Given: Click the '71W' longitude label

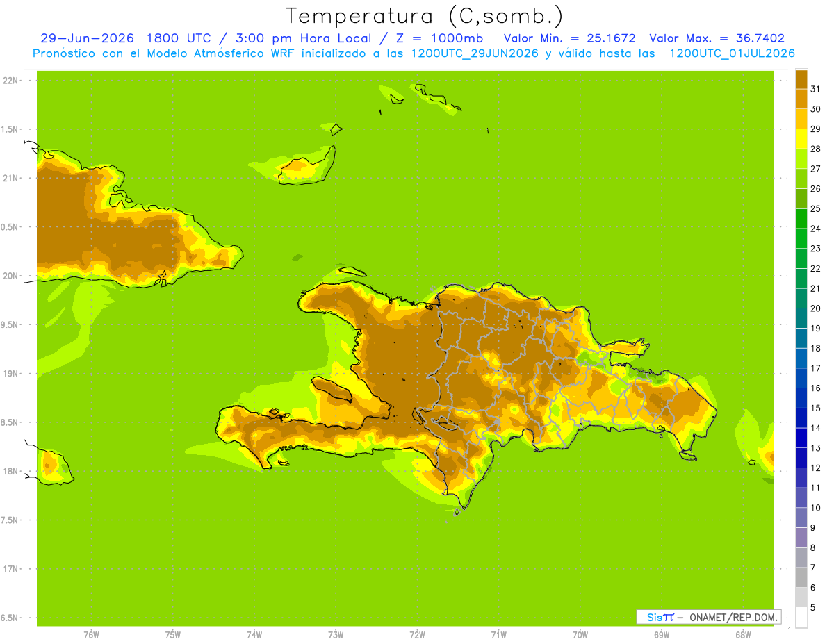Looking at the screenshot, I should tap(498, 635).
